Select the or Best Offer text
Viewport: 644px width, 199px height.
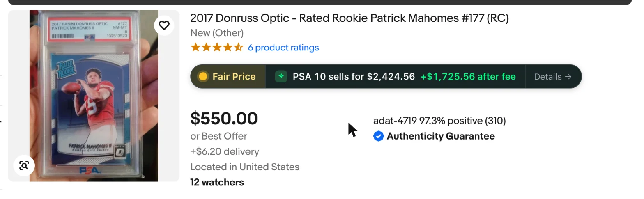(219, 136)
